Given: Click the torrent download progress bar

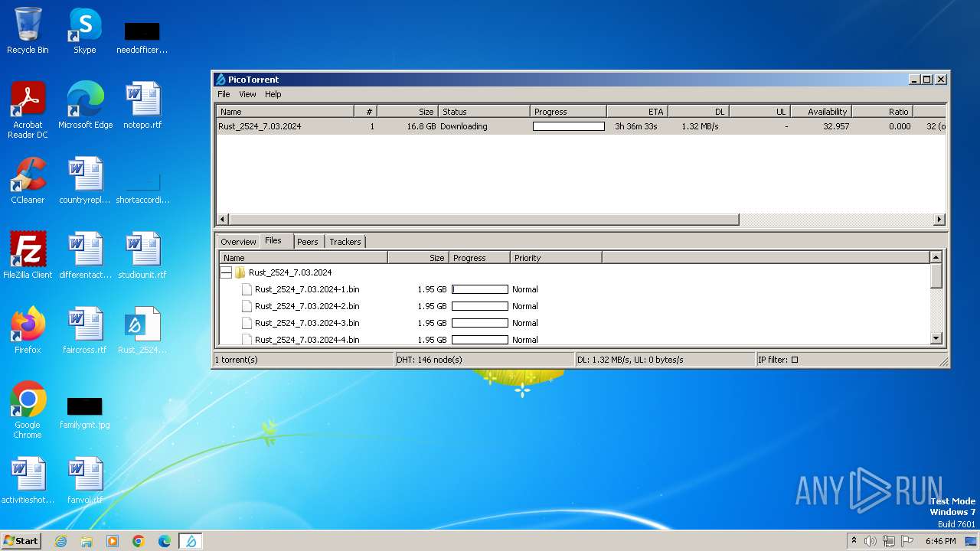Looking at the screenshot, I should point(569,126).
